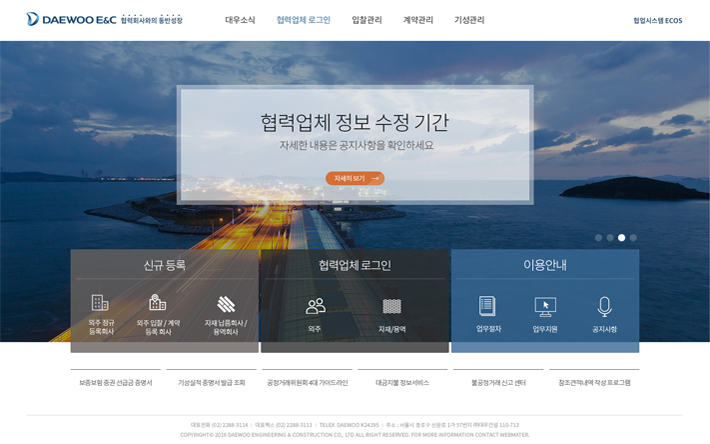Click the DAEWOO E&C logo

72,19
